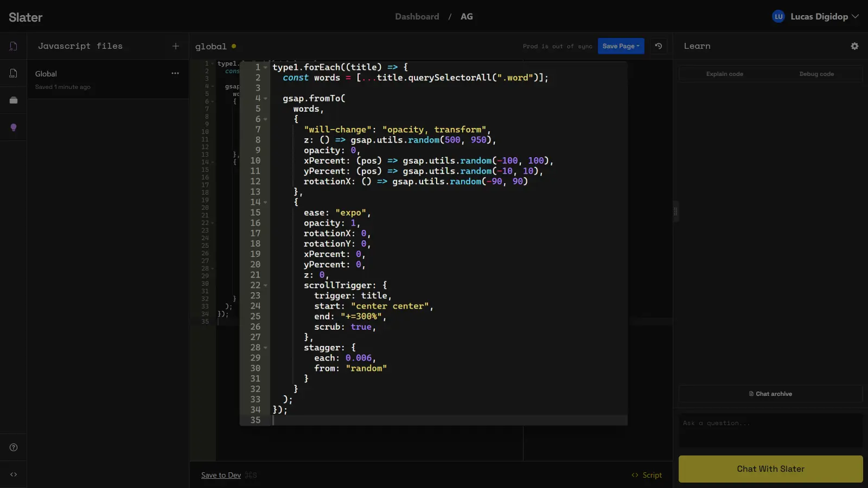Click the libraries panel icon in sidebar
Screen dimensions: 868x488
click(x=13, y=100)
